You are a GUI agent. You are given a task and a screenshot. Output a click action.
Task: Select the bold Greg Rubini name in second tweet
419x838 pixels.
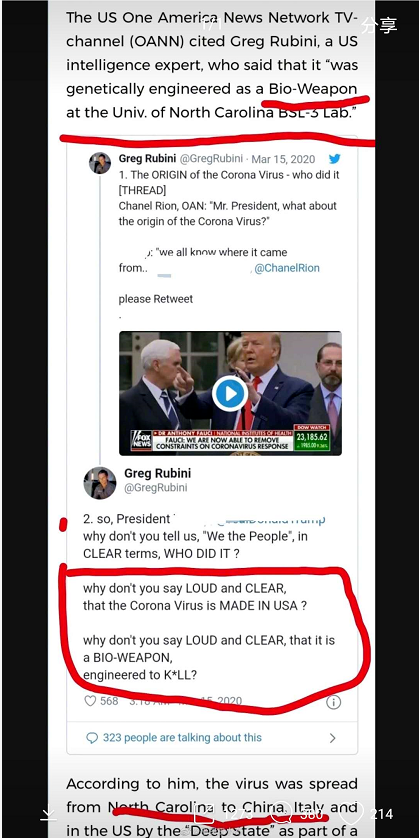(x=158, y=473)
